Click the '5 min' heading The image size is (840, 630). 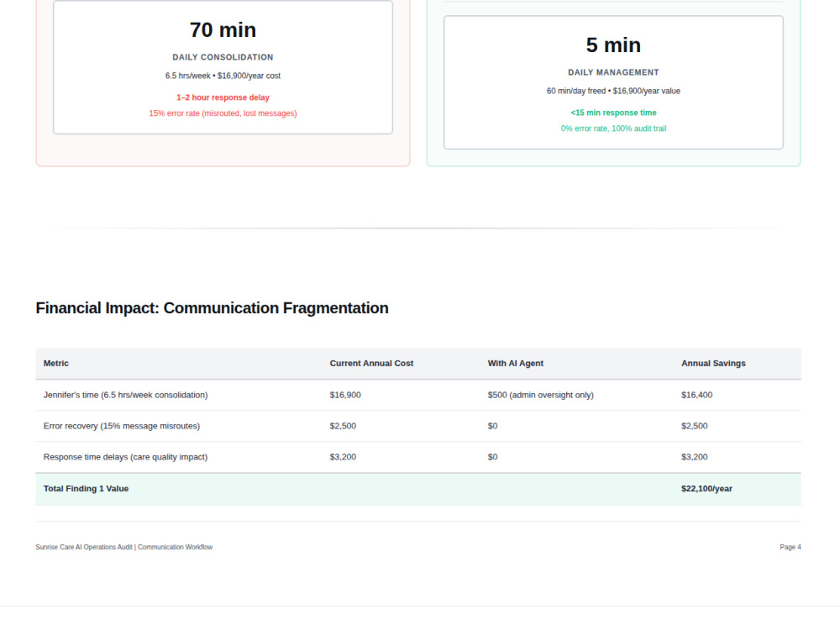pos(613,45)
